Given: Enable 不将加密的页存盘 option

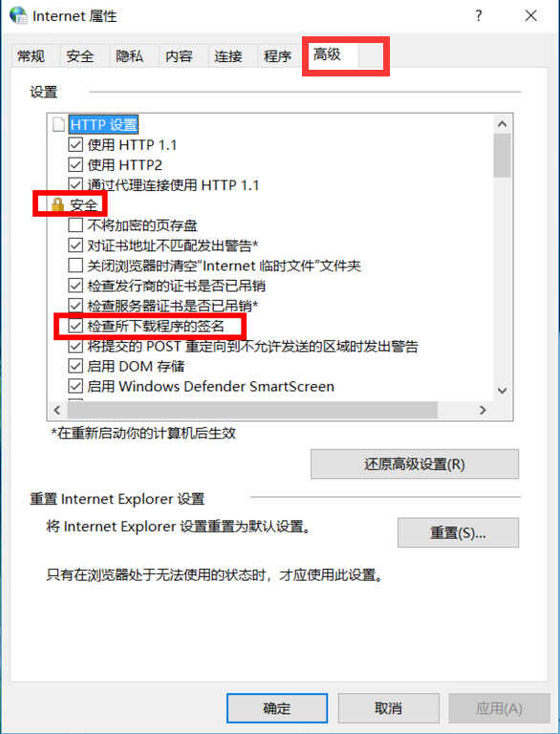Looking at the screenshot, I should 75,226.
